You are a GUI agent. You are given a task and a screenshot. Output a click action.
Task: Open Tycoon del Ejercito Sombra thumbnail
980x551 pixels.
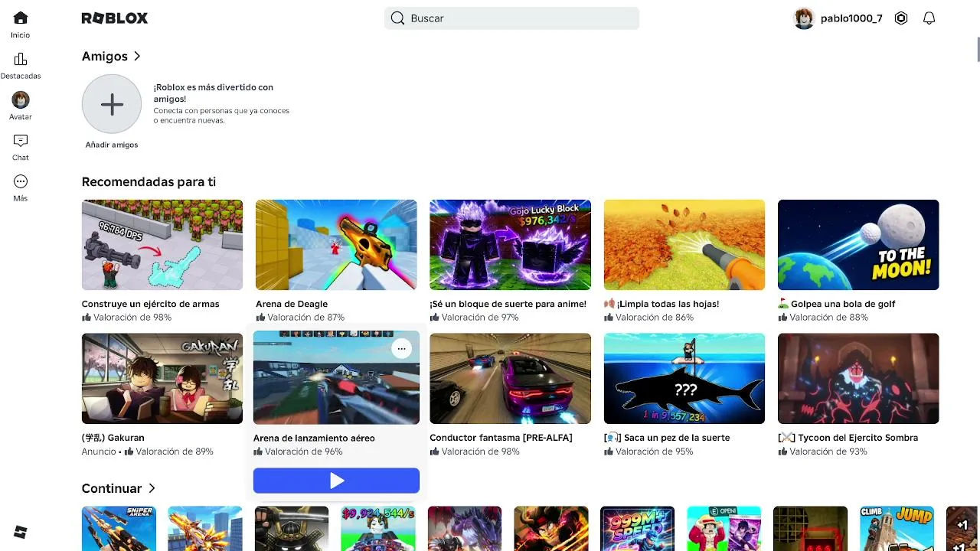(x=858, y=378)
